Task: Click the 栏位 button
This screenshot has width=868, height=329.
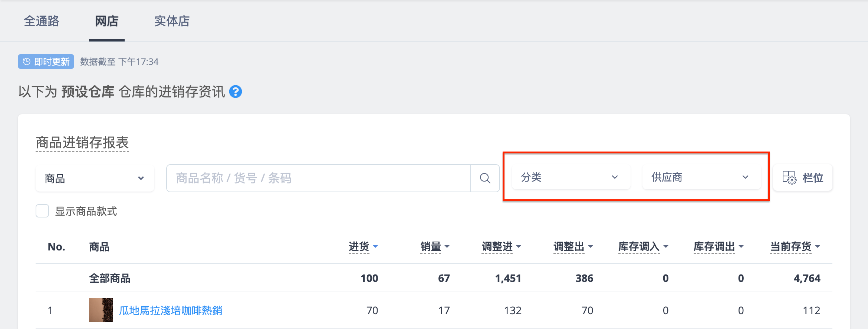Action: (803, 177)
